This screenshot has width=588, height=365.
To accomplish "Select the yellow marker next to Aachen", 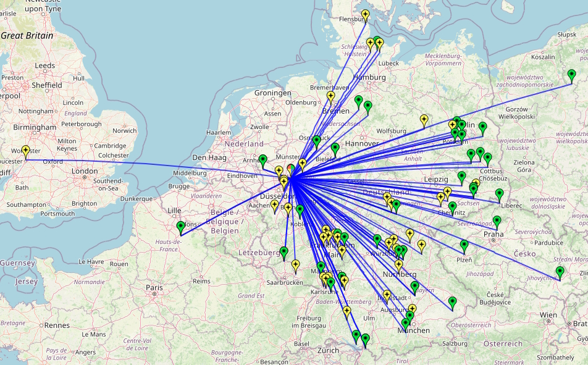I will pyautogui.click(x=275, y=205).
